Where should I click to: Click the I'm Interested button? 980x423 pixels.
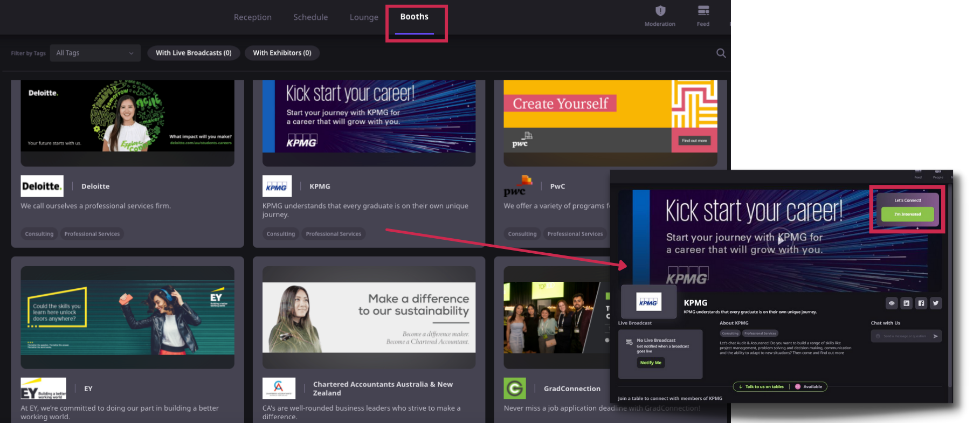click(907, 214)
